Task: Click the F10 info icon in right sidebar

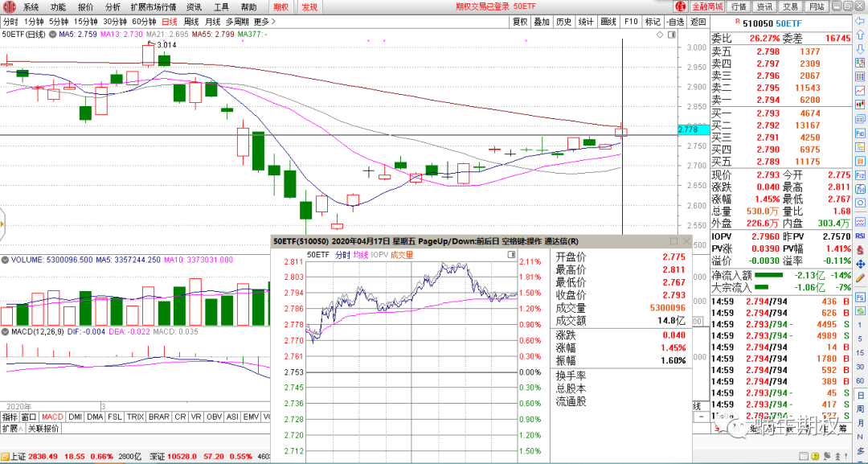Action: click(860, 133)
